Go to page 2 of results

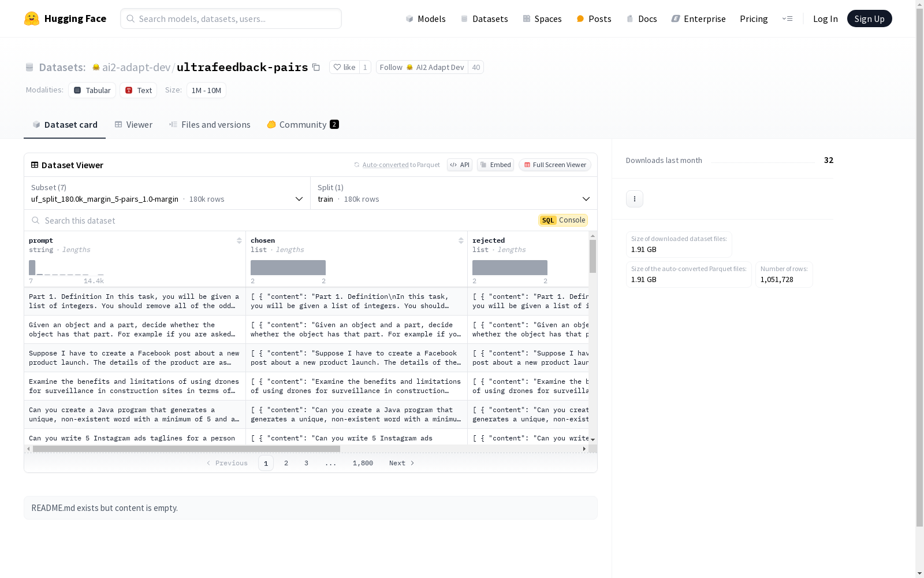[286, 463]
